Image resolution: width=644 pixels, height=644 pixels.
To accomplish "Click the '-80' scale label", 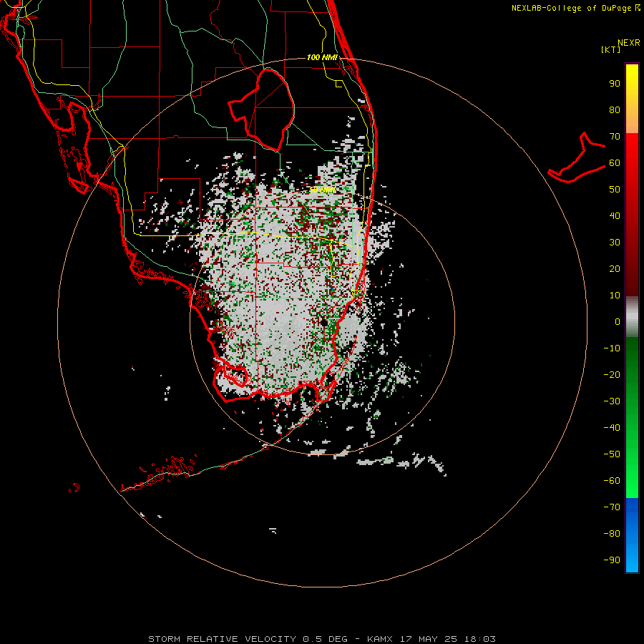I will [x=612, y=534].
